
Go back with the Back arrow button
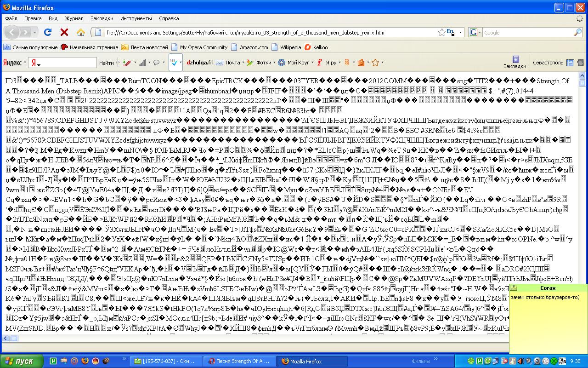coord(12,32)
